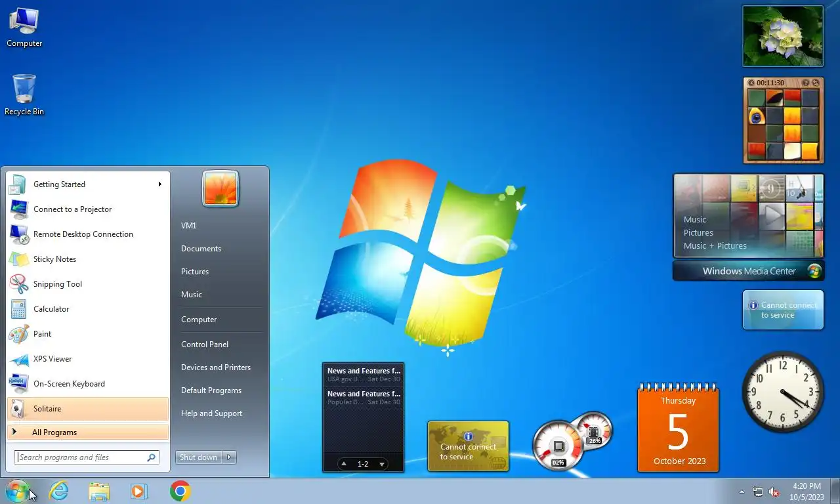Viewport: 840px width, 504px height.
Task: Click the Calculator icon in Start menu
Action: coord(18,309)
